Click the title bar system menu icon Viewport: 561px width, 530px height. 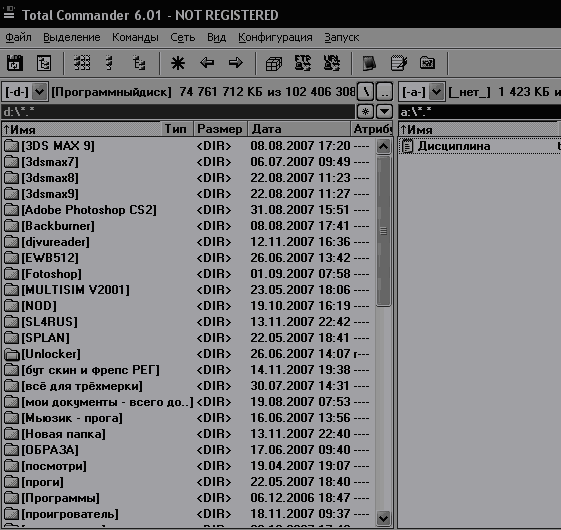click(9, 13)
